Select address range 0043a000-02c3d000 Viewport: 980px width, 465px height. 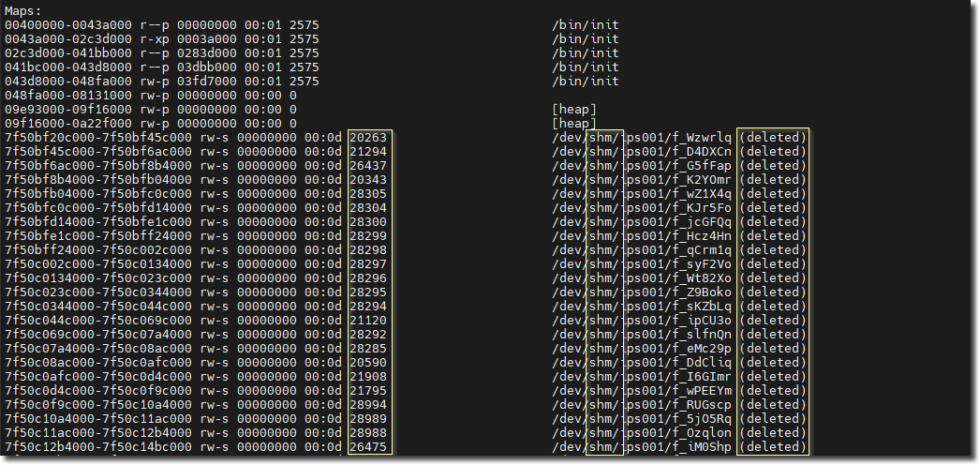68,39
